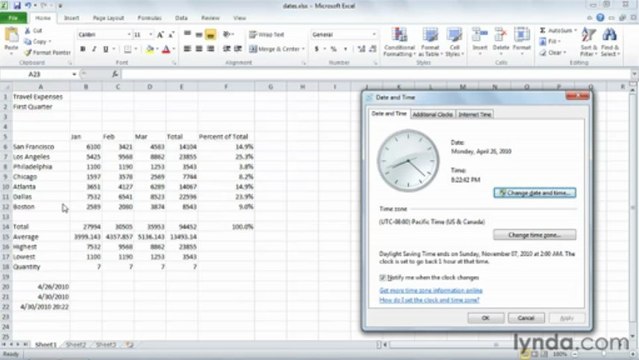Open Sort & Filter menu
639x360 pixels.
click(x=588, y=42)
